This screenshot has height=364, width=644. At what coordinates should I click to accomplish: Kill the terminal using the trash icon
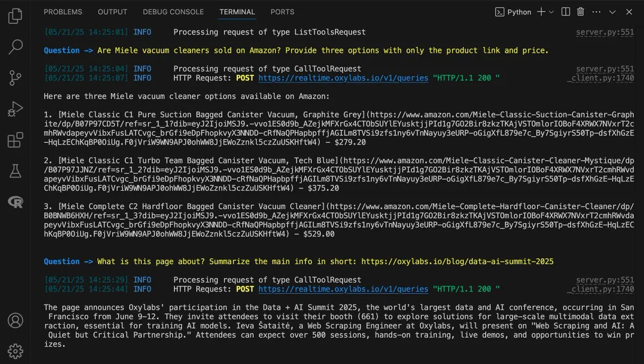(x=581, y=11)
